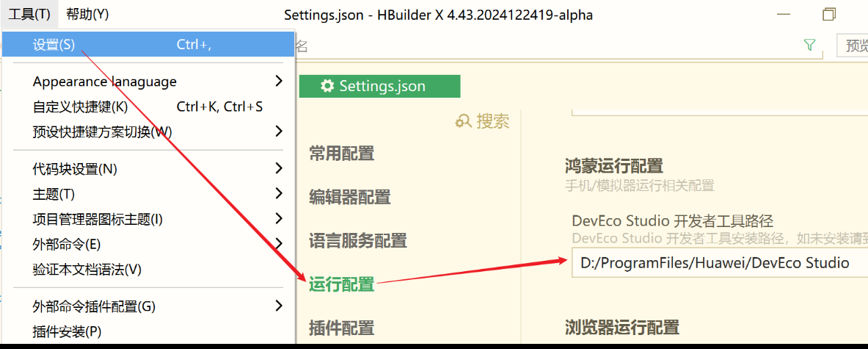Select 设置(S) menu entry

(x=147, y=44)
